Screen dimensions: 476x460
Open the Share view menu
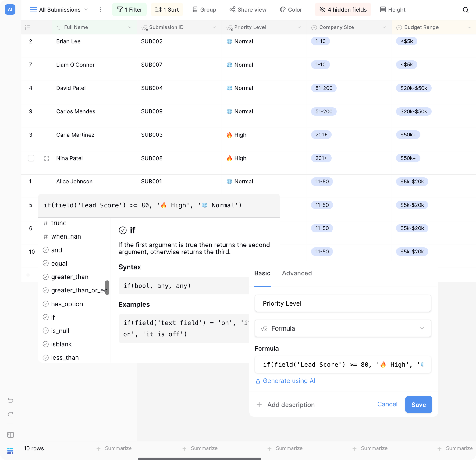pyautogui.click(x=248, y=9)
